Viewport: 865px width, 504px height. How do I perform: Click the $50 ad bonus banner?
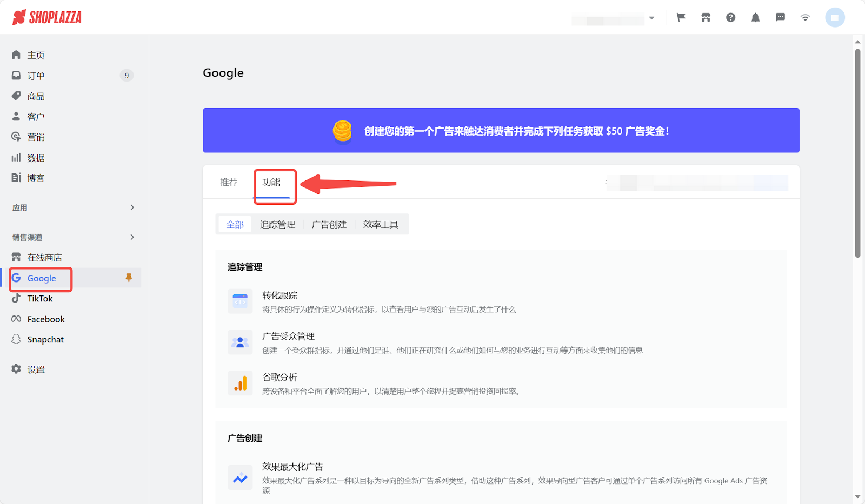(x=501, y=130)
